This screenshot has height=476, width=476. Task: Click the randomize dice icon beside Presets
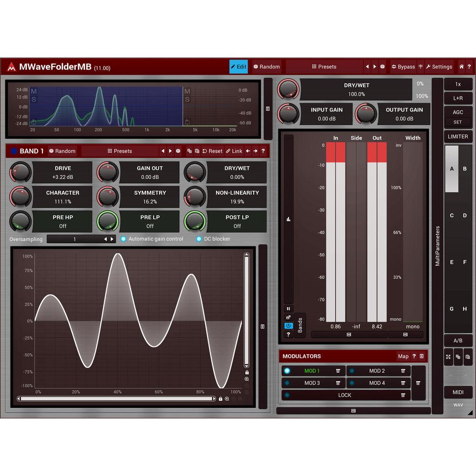[x=382, y=67]
